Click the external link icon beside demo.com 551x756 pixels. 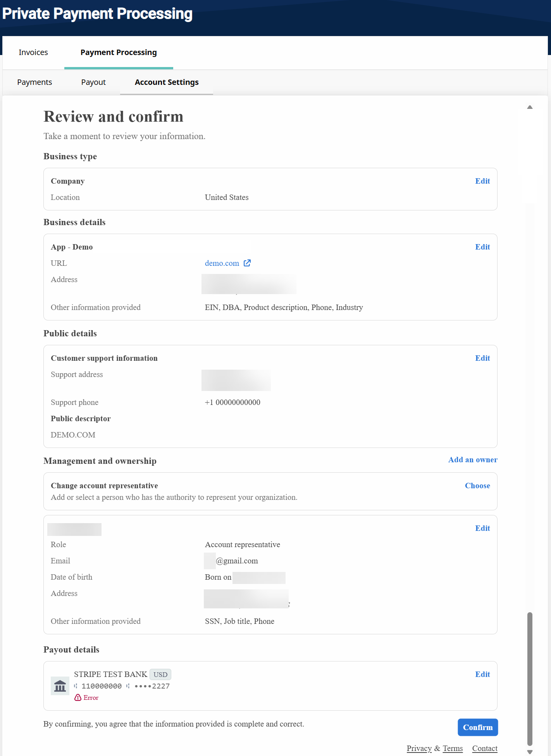247,263
